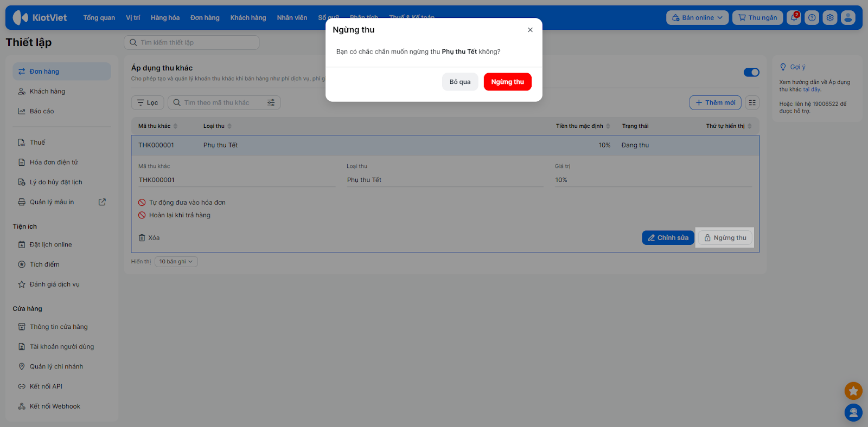Select the THK000001 table row
Image resolution: width=868 pixels, height=427 pixels.
point(445,145)
